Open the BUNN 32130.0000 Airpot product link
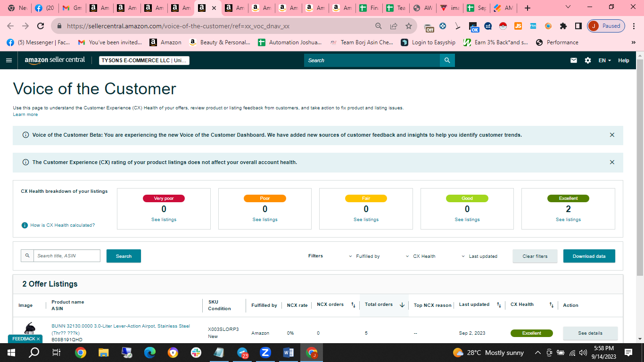 pos(121,329)
